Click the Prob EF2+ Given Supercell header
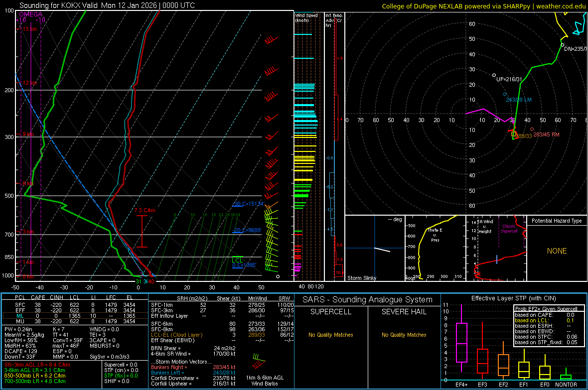 point(546,309)
